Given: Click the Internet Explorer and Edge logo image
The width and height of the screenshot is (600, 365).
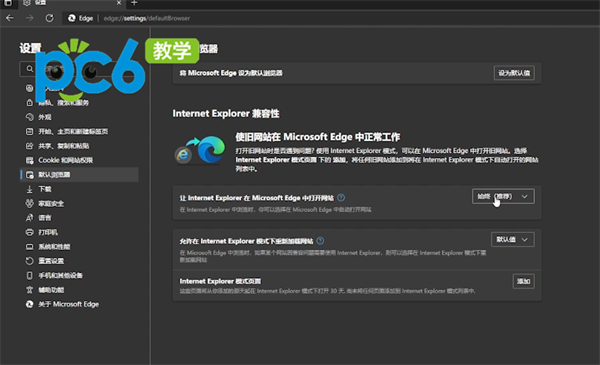Looking at the screenshot, I should click(200, 150).
